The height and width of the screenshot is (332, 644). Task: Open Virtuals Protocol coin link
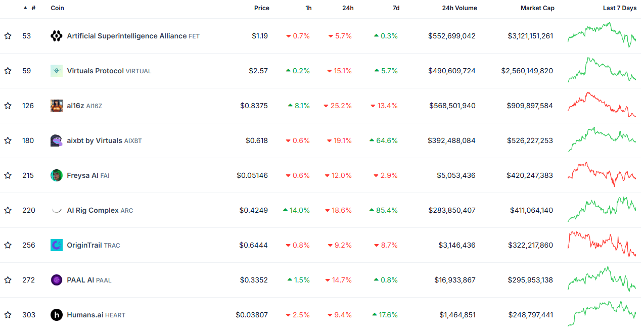pyautogui.click(x=109, y=71)
